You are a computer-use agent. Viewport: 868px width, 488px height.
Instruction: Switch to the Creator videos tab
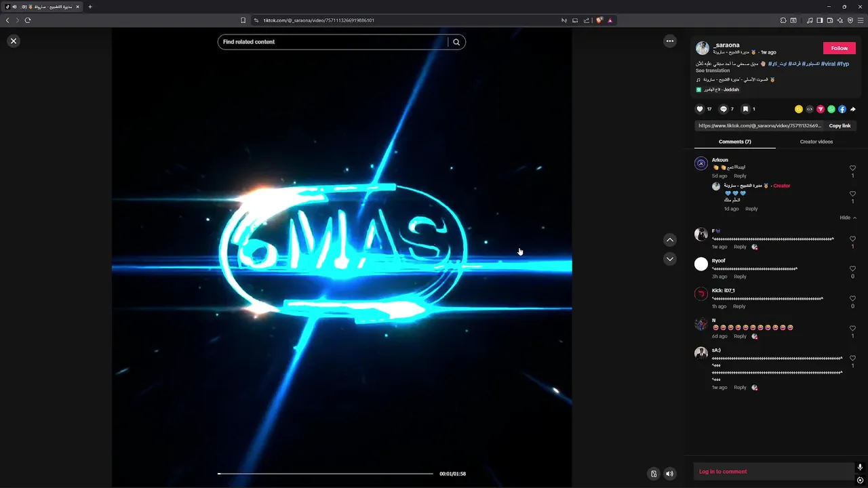[816, 142]
